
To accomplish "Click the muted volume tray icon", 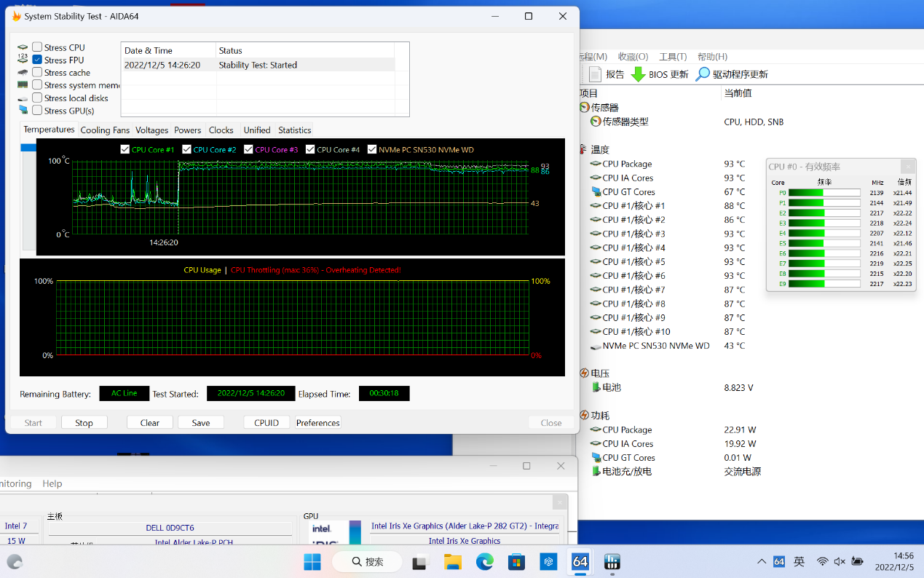I will [x=840, y=562].
